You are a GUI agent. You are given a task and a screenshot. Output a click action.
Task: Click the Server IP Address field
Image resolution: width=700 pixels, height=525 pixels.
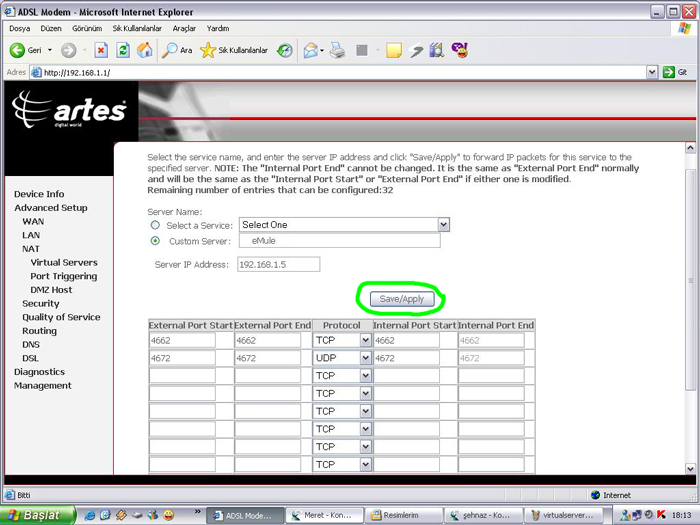click(279, 264)
